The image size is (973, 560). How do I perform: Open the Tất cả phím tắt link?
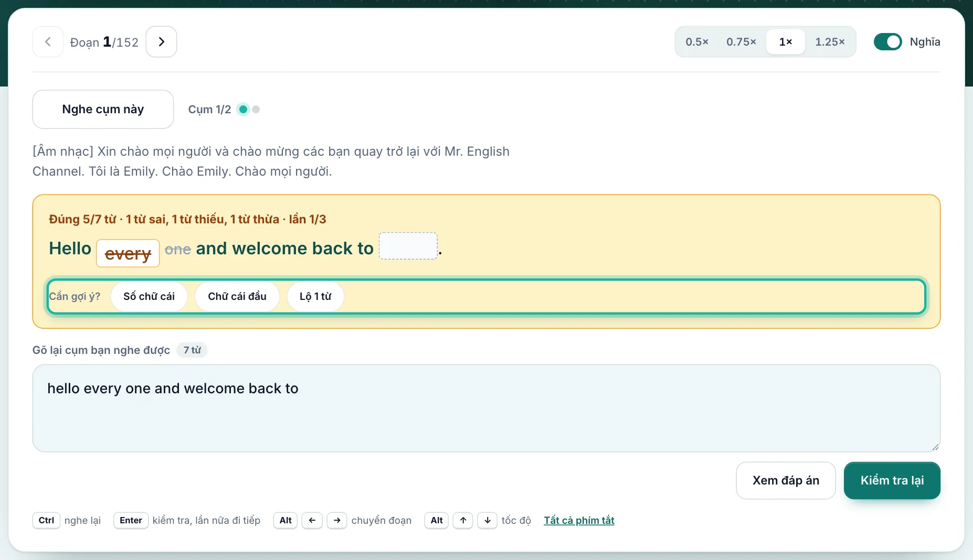(x=579, y=520)
